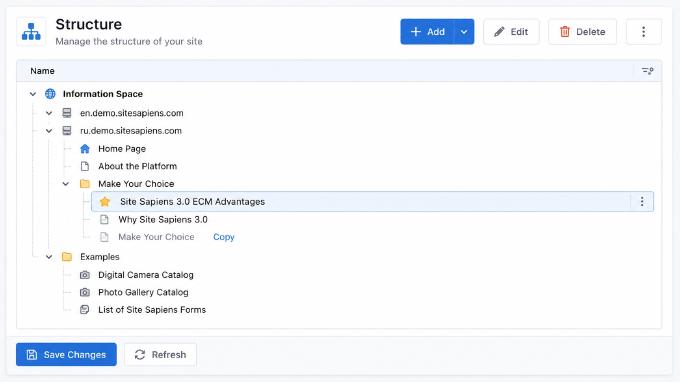Select en.demo.sitesapiens.com in the tree
Viewport: 680px width, 382px height.
point(131,113)
